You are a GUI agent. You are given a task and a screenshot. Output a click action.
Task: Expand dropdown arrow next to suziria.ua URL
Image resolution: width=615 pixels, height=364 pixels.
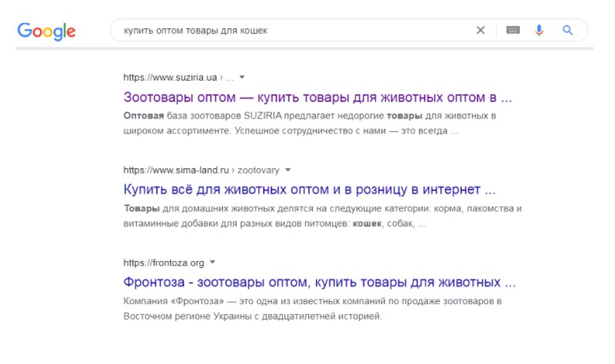[x=242, y=78]
